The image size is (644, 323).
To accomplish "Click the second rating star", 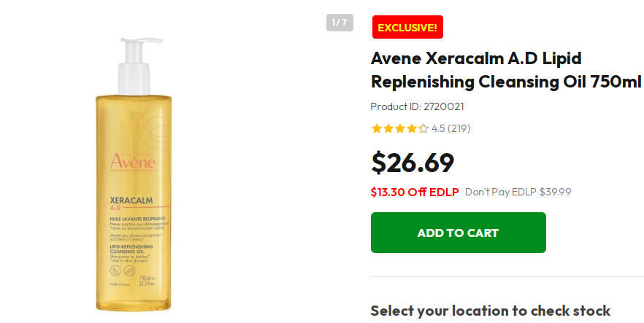I will 388,129.
